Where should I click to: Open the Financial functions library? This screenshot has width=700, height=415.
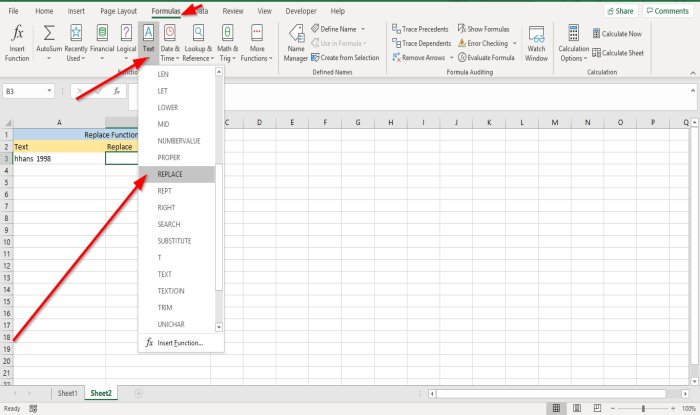pyautogui.click(x=102, y=43)
